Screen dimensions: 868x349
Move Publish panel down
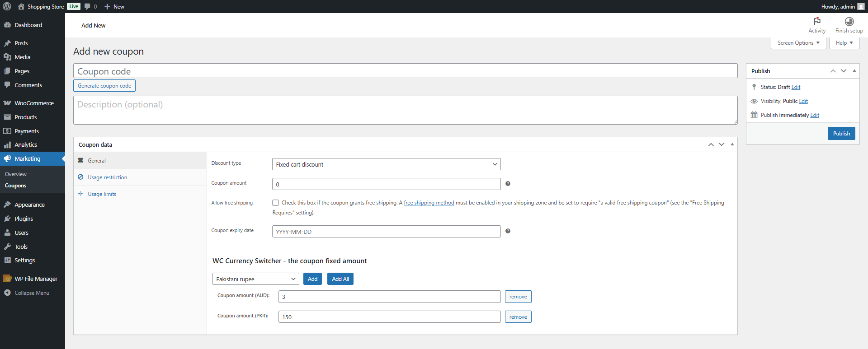tap(844, 71)
